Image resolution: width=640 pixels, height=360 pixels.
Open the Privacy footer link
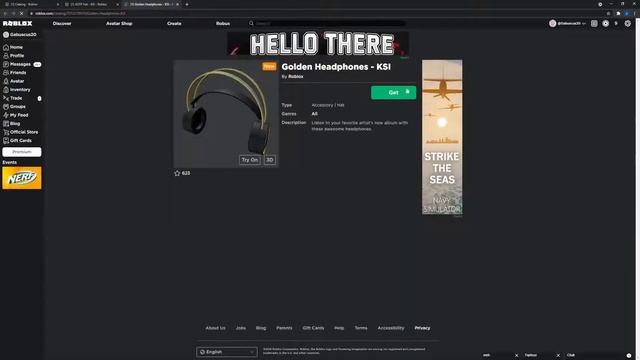coord(422,328)
